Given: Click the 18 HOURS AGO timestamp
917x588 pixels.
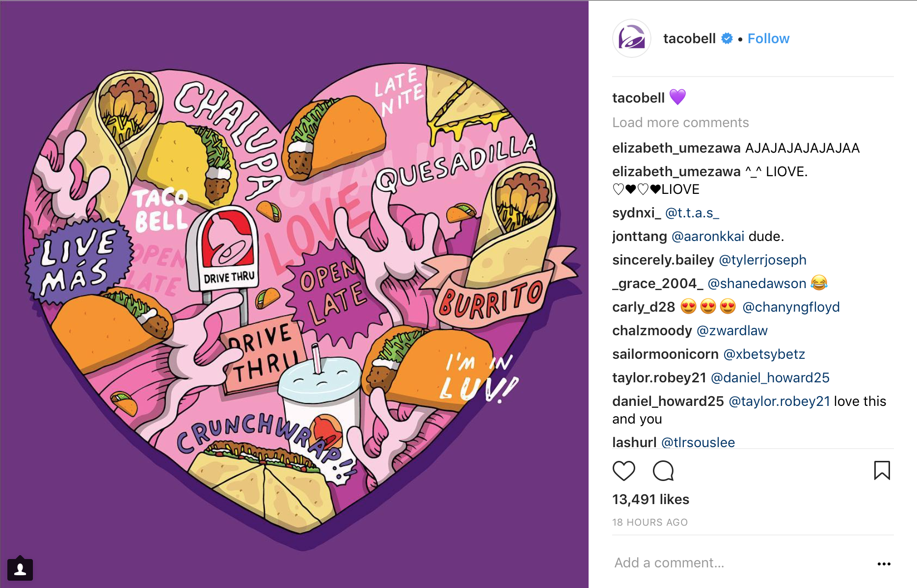Looking at the screenshot, I should tap(649, 522).
